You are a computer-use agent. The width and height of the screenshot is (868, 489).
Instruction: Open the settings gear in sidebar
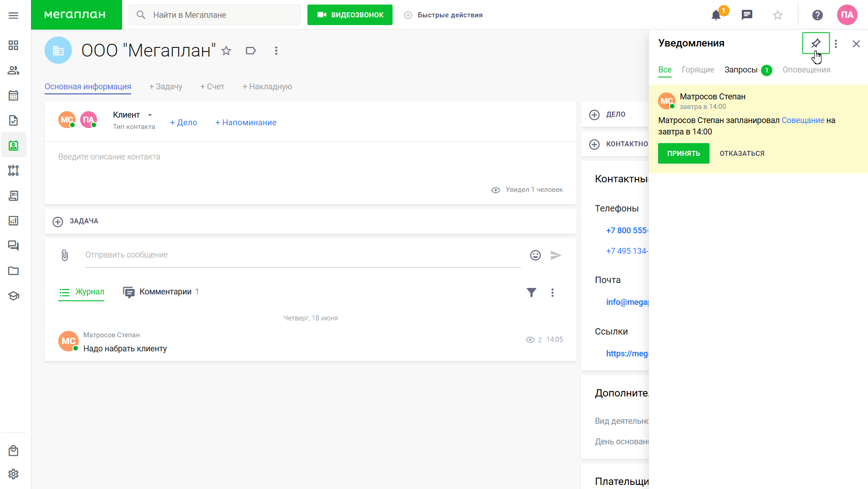(x=14, y=474)
